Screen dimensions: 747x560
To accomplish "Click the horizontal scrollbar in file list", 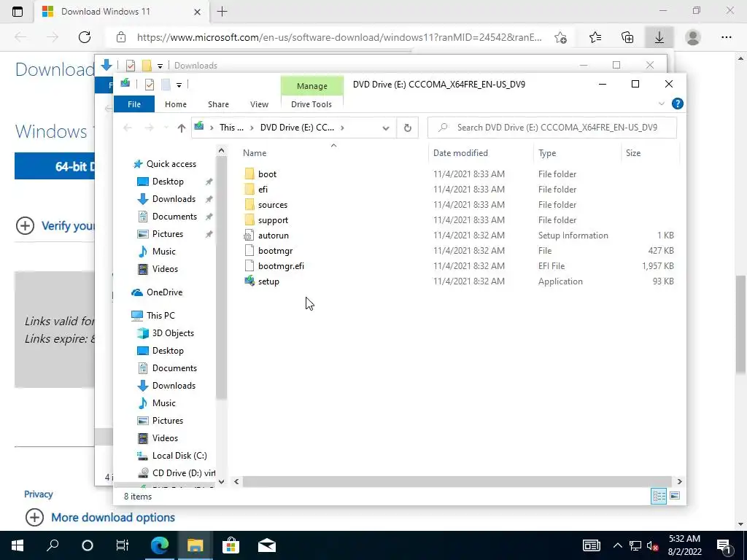I will (x=457, y=481).
